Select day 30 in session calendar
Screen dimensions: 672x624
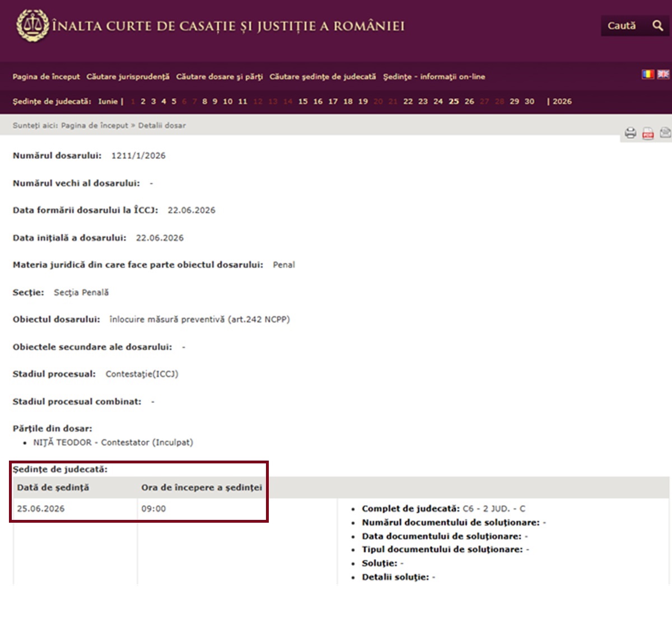point(529,101)
